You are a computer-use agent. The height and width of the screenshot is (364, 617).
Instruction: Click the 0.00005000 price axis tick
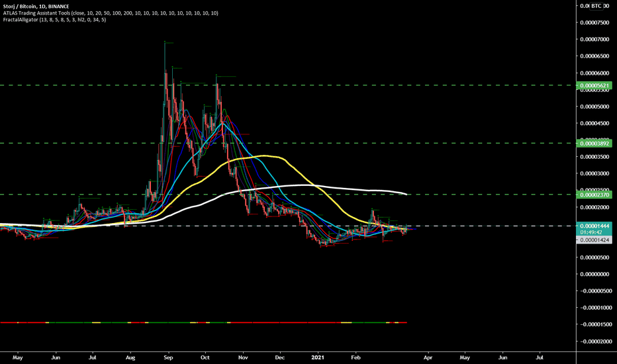click(594, 107)
